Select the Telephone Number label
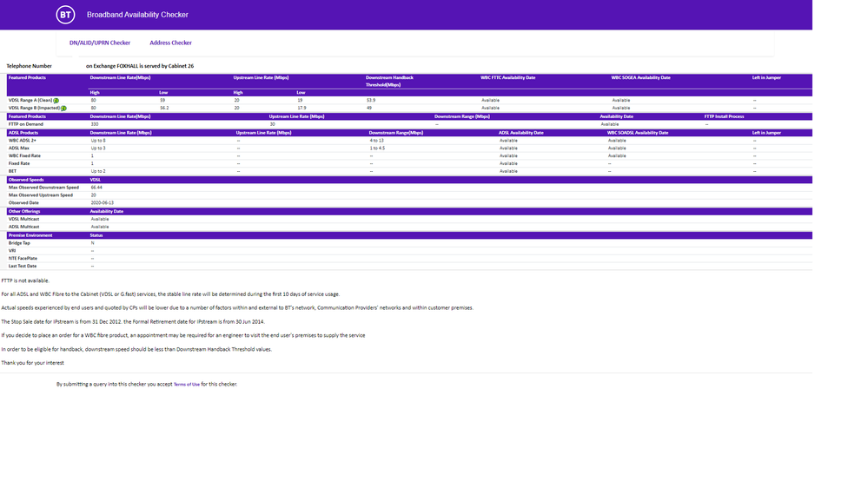The image size is (868, 488). pyautogui.click(x=30, y=66)
